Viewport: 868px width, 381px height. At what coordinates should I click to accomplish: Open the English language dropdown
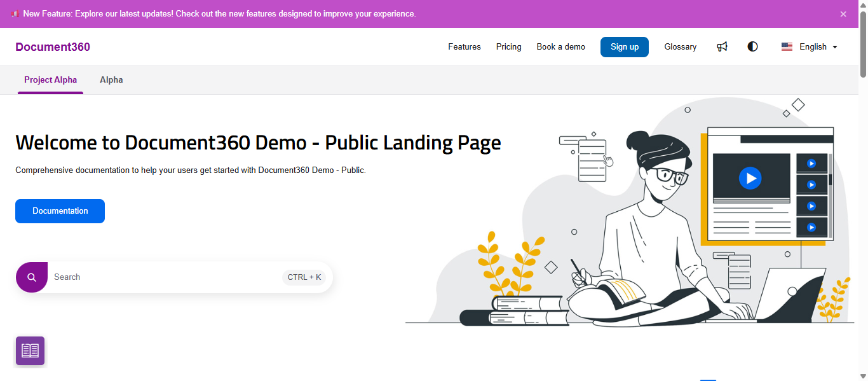(x=809, y=46)
